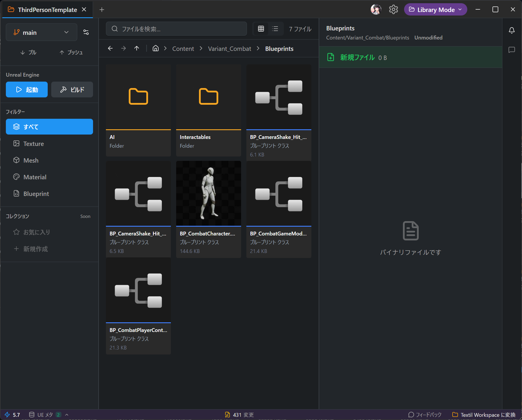This screenshot has width=522, height=420.
Task: Add a new tab with plus
Action: pyautogui.click(x=102, y=10)
